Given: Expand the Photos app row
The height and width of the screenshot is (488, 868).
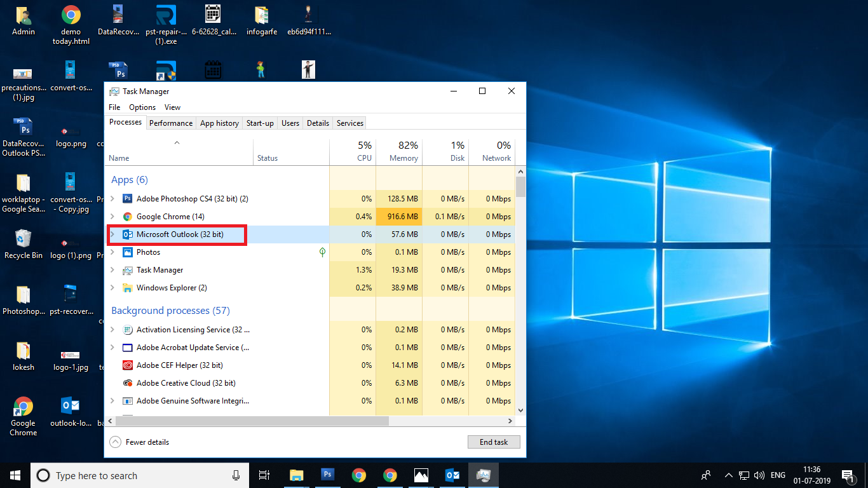Looking at the screenshot, I should click(x=112, y=252).
